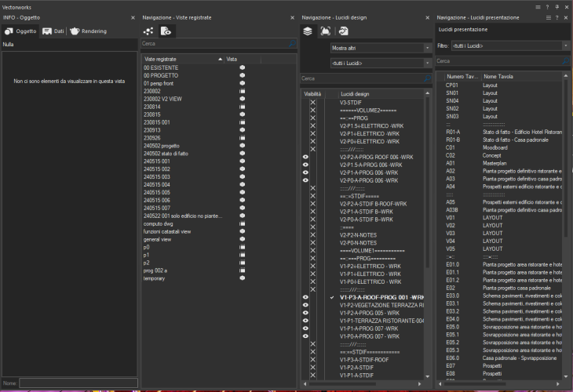Image resolution: width=573 pixels, height=392 pixels.
Task: Click the search icon in Viste registrate panel
Action: [292, 44]
